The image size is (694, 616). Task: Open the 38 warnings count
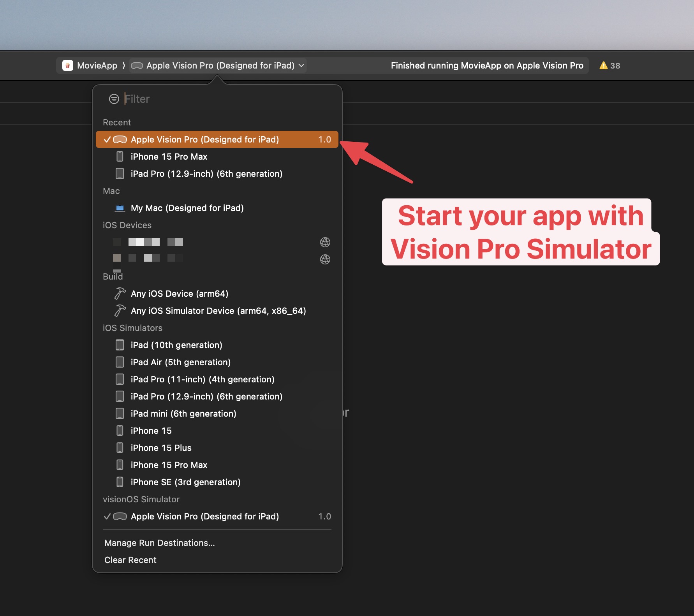click(x=615, y=66)
